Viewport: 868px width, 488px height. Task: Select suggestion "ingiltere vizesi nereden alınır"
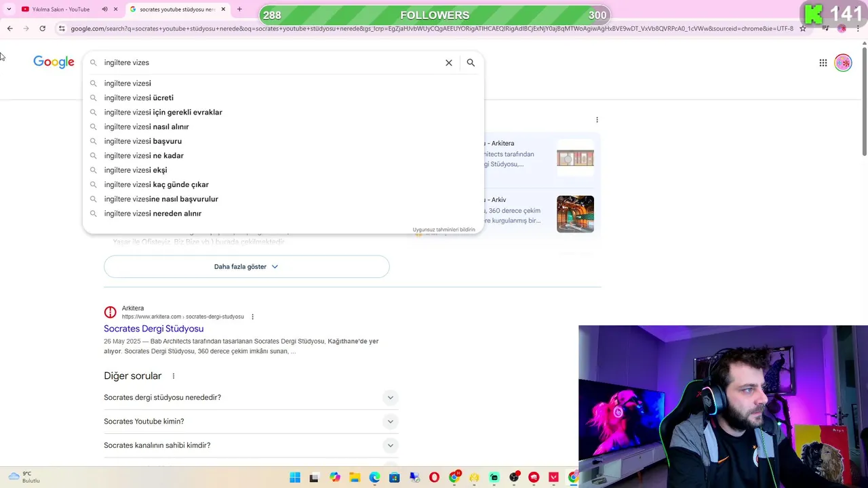coord(283,213)
